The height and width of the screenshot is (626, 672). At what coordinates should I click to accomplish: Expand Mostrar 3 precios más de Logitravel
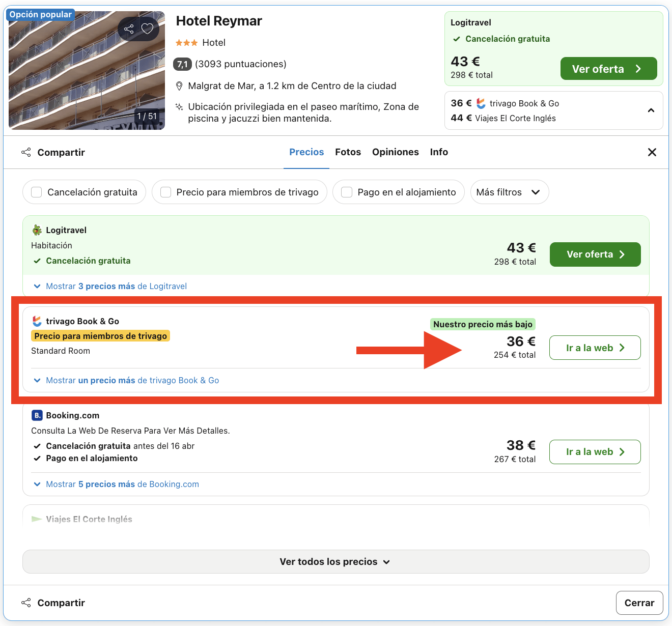click(116, 286)
